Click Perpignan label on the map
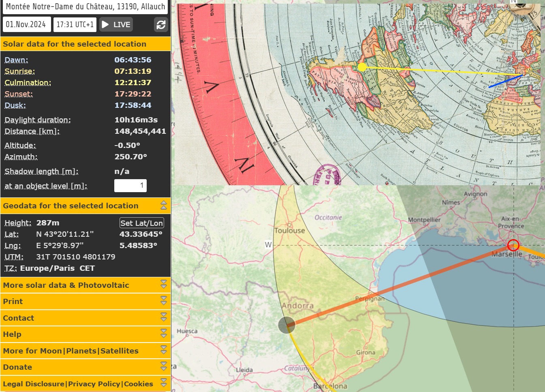The width and height of the screenshot is (545, 392). [370, 299]
